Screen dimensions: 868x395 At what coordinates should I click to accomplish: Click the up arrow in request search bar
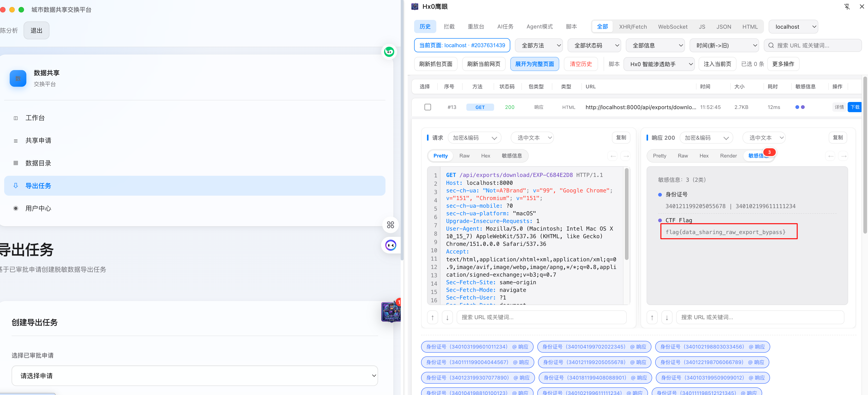coord(433,318)
